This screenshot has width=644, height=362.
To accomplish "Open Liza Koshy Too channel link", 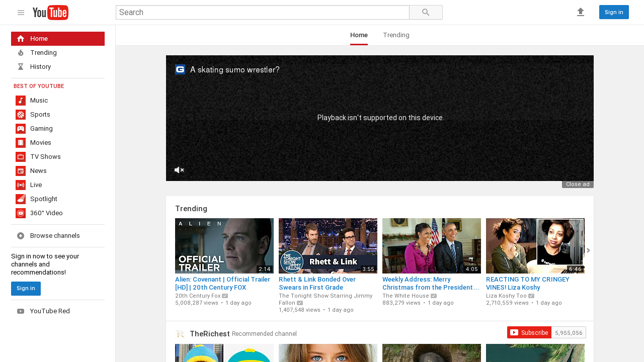I will point(506,296).
